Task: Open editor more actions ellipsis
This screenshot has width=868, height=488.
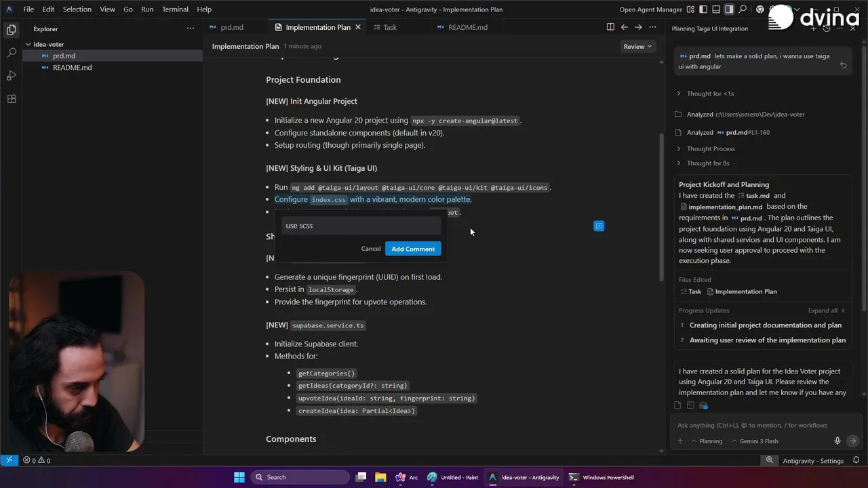Action: (652, 27)
